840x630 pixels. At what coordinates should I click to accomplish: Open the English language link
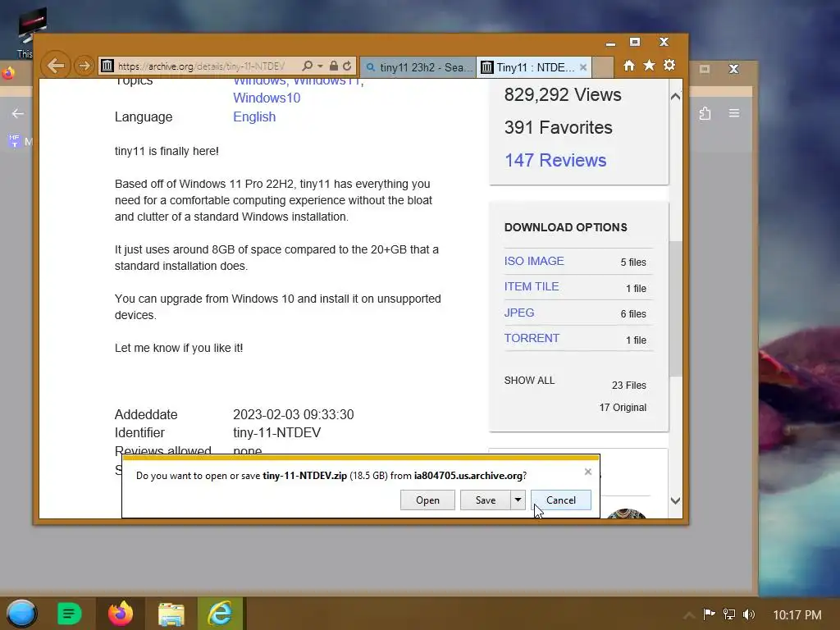pyautogui.click(x=254, y=116)
